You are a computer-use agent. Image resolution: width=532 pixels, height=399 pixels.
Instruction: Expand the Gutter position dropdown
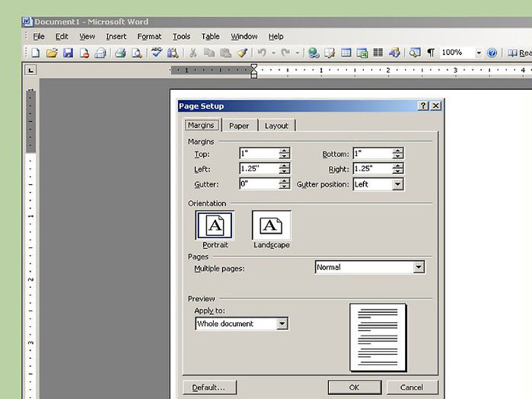click(397, 184)
